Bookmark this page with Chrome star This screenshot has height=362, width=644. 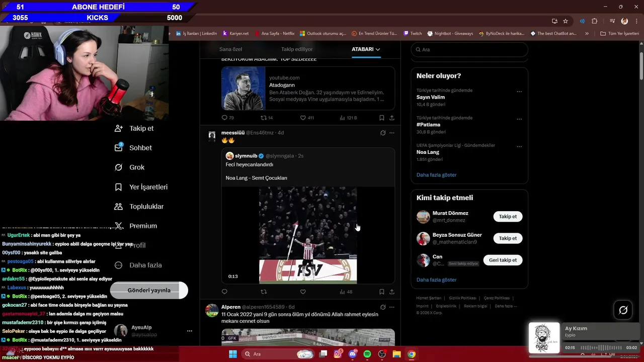point(566,21)
